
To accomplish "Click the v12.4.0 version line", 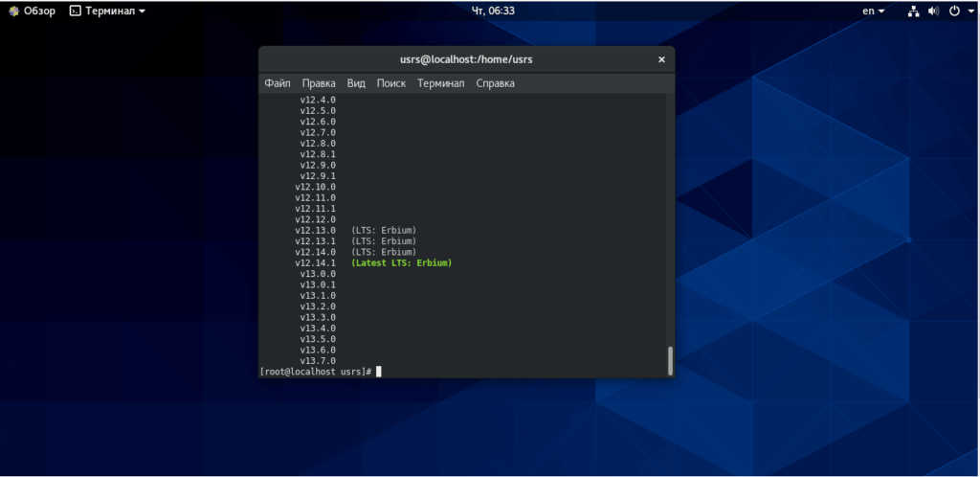I will click(318, 100).
